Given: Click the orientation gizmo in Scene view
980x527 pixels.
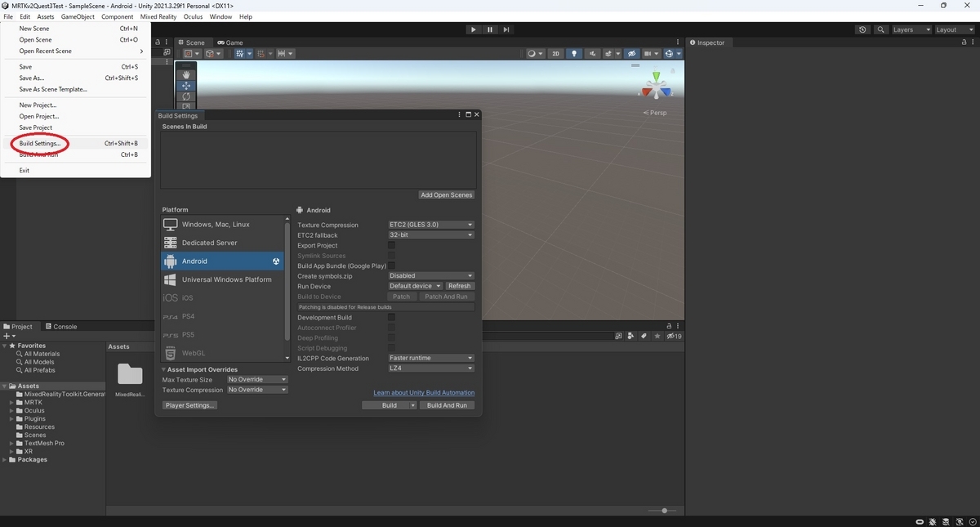Looking at the screenshot, I should (657, 87).
